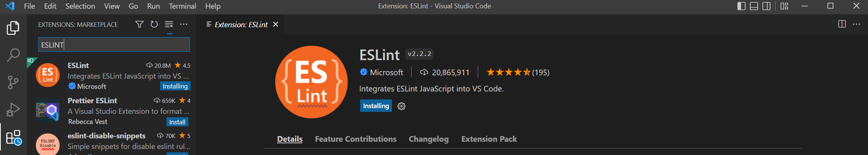Switch to the Feature Contributions tab
This screenshot has width=868, height=155.
coord(356,139)
